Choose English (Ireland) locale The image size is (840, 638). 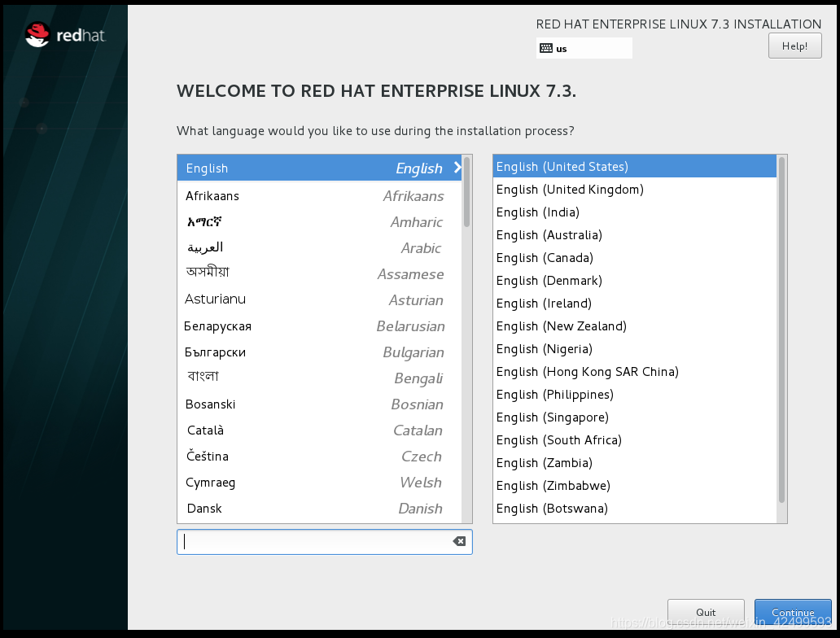tap(634, 304)
